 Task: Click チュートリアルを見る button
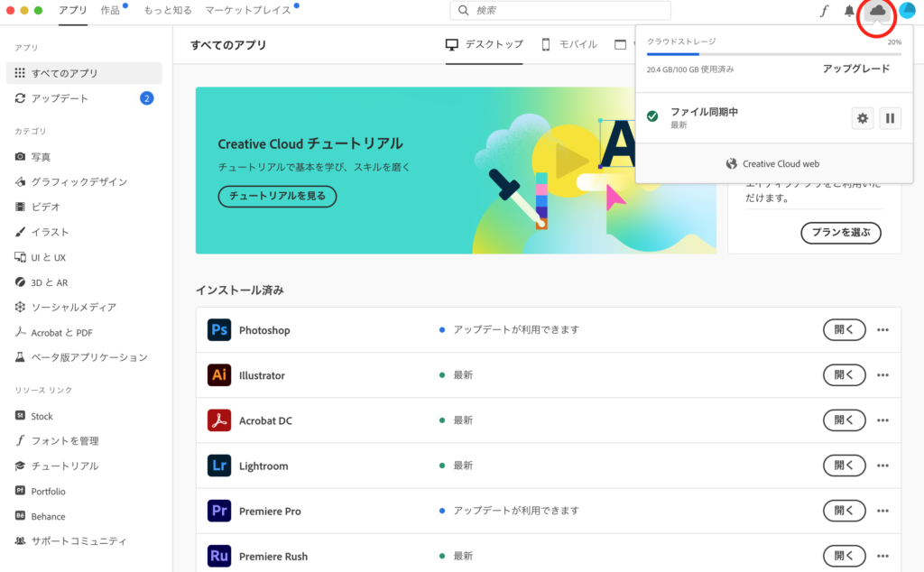click(x=277, y=196)
